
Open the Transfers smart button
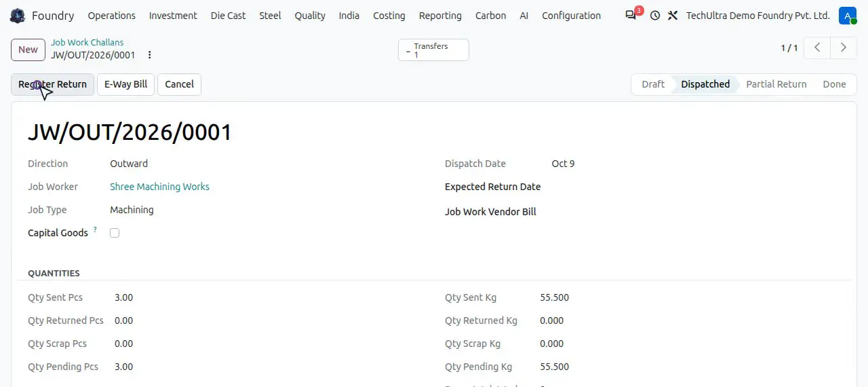click(x=433, y=50)
